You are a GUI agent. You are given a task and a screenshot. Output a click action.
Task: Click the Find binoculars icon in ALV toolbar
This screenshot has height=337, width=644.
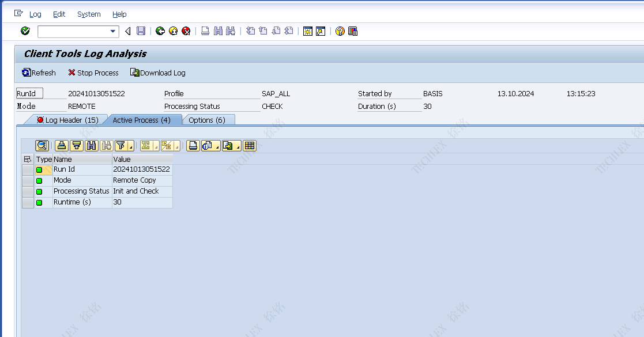point(91,146)
